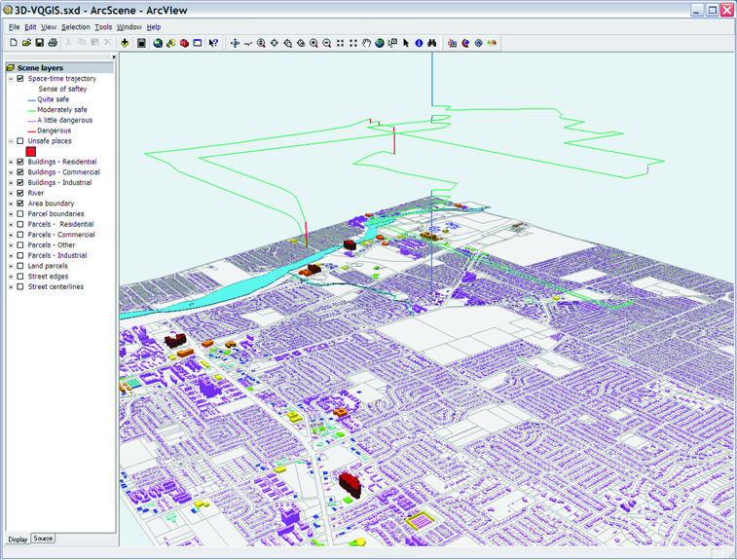
Task: Click the Add Data icon
Action: coord(126,43)
